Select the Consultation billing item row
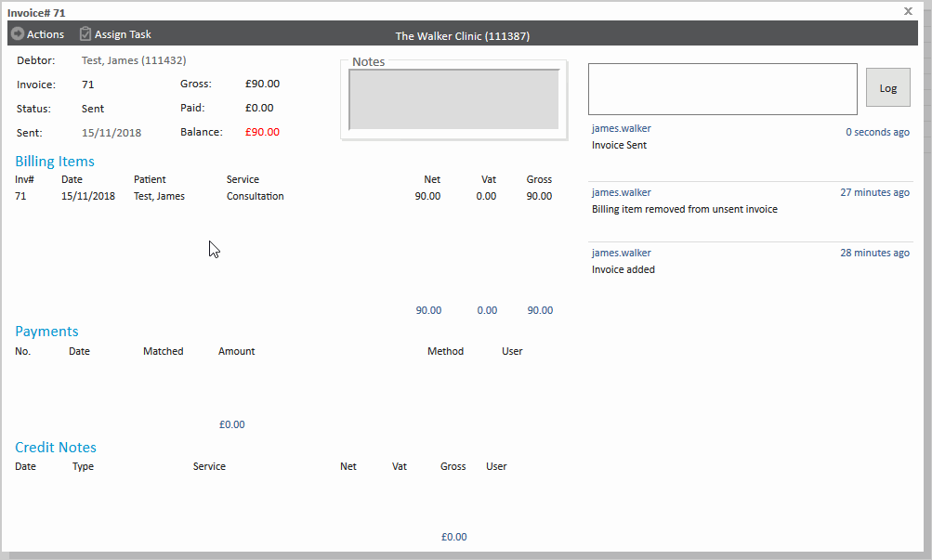This screenshot has width=932, height=560. (x=255, y=196)
